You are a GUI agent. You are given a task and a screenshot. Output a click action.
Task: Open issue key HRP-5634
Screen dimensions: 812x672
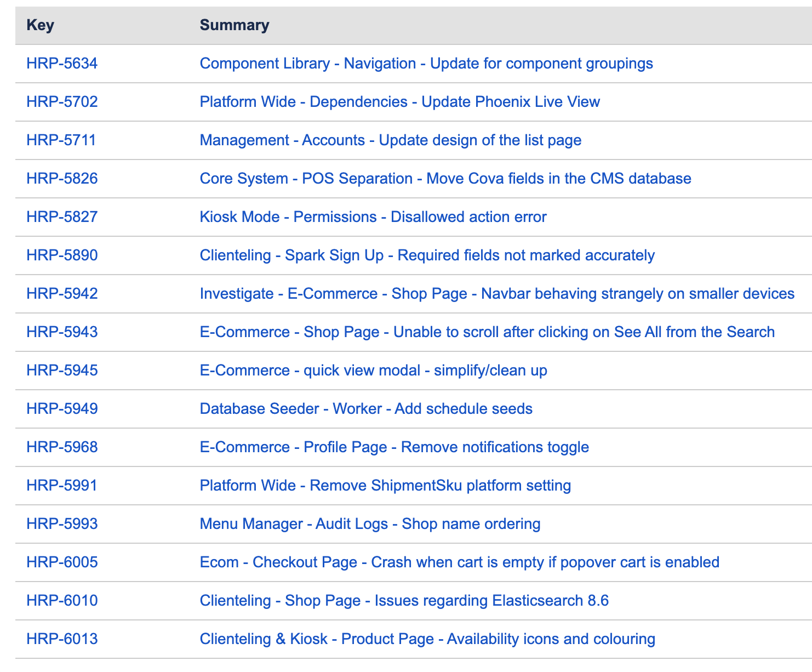point(62,64)
